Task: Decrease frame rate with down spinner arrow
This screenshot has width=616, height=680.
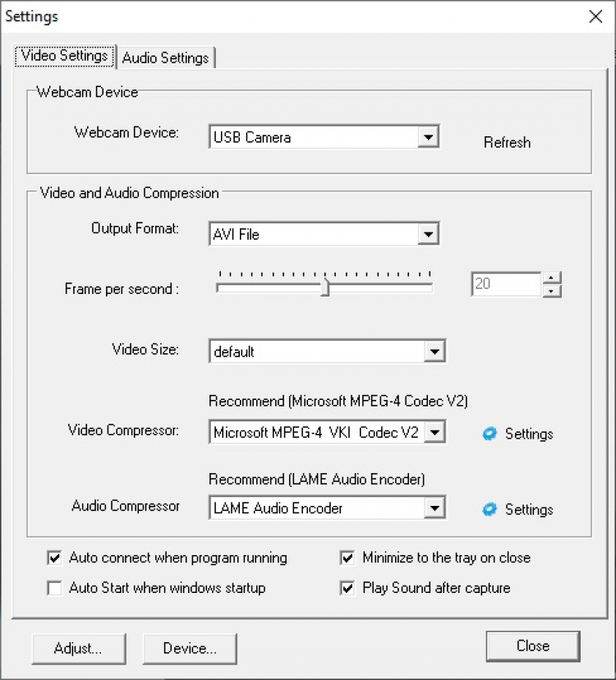Action: click(x=553, y=291)
